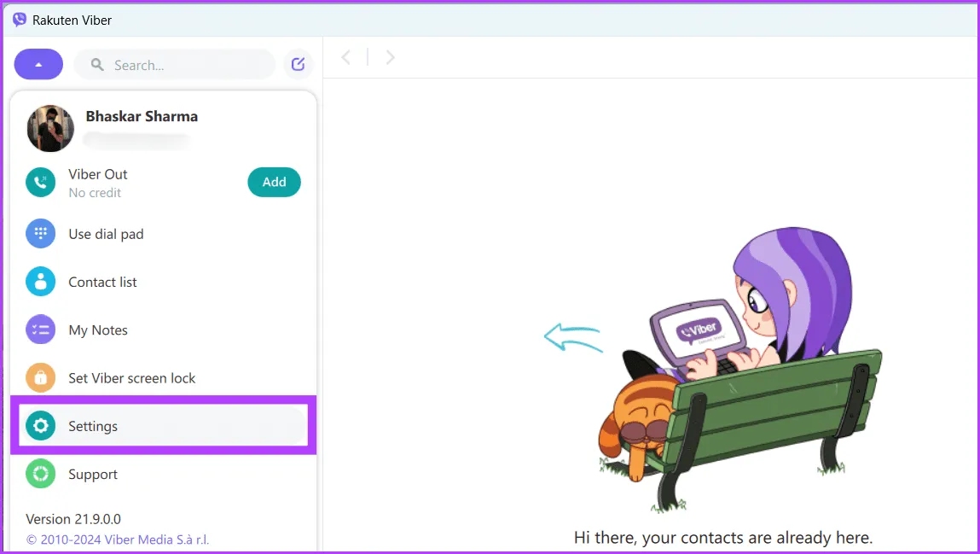Click the Contact list person icon
Screen dimensions: 980x554
coord(41,282)
